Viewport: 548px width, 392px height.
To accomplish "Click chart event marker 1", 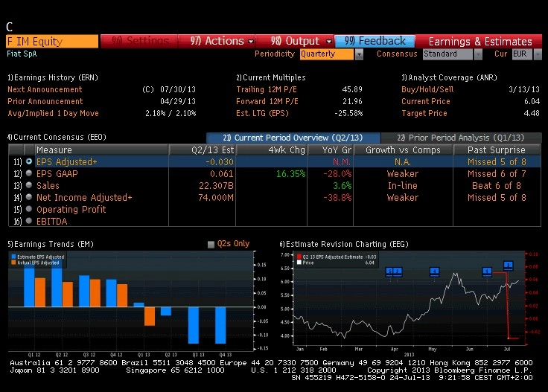I will click(x=487, y=271).
